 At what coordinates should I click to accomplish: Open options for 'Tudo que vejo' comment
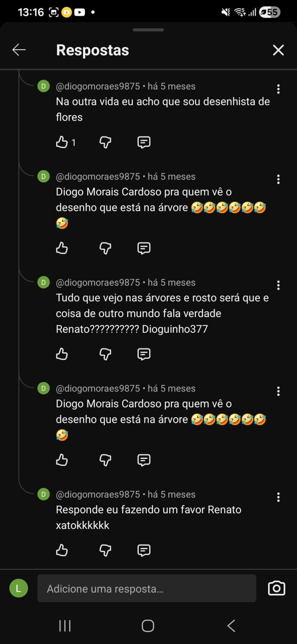tap(278, 286)
